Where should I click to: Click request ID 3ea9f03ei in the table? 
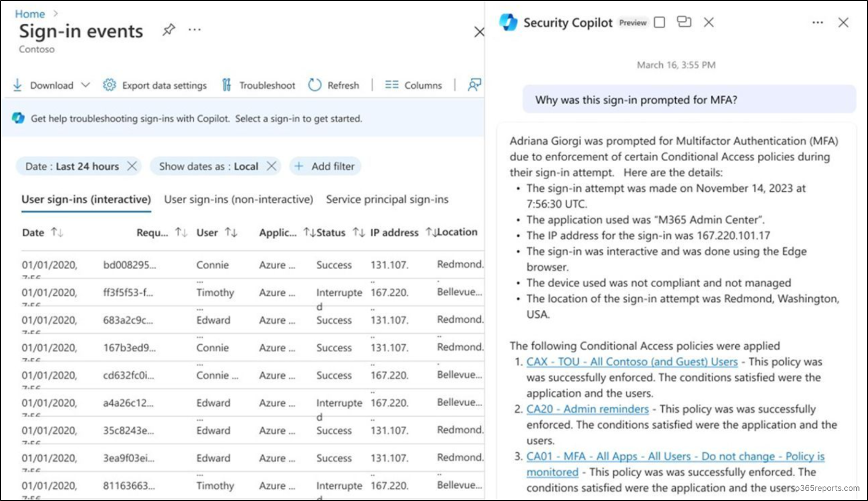click(x=129, y=459)
